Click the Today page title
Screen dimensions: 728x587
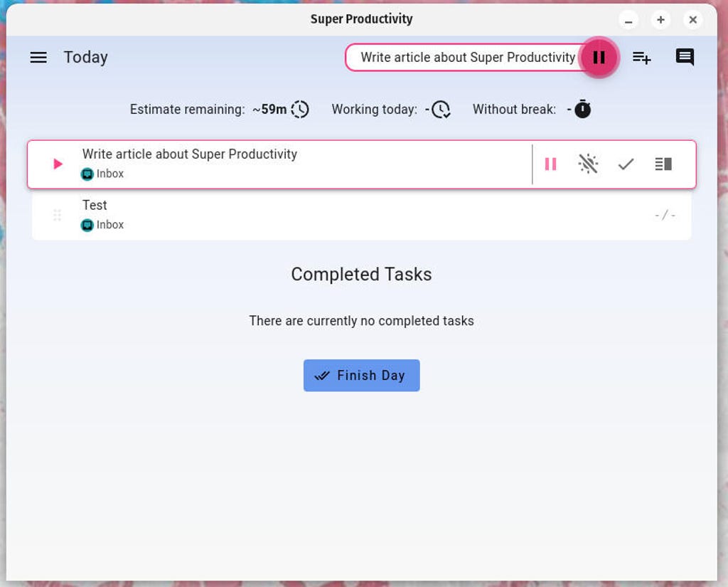(x=86, y=57)
